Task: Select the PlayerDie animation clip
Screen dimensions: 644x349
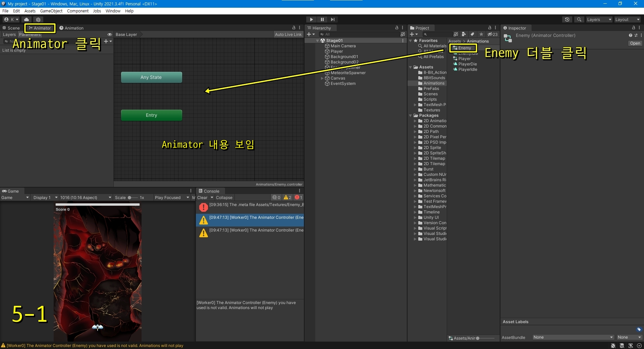Action: point(465,64)
